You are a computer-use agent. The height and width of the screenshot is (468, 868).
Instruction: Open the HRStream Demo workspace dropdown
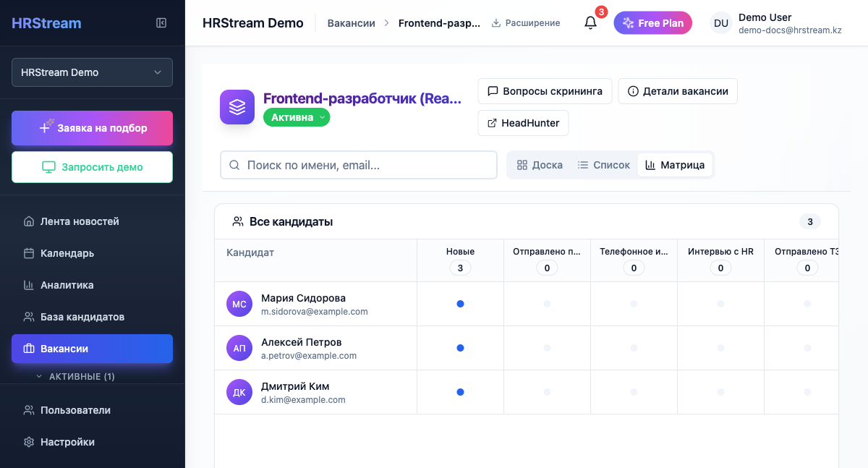tap(92, 72)
